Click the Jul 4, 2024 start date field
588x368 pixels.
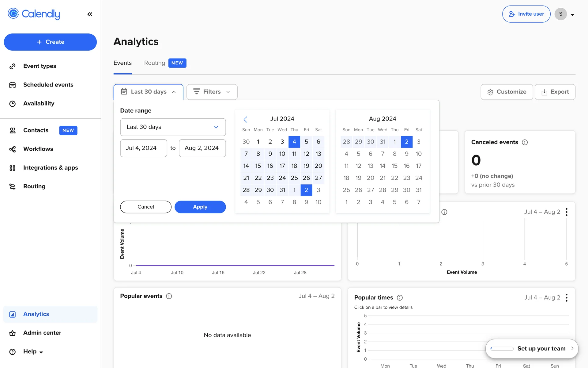[x=143, y=148]
